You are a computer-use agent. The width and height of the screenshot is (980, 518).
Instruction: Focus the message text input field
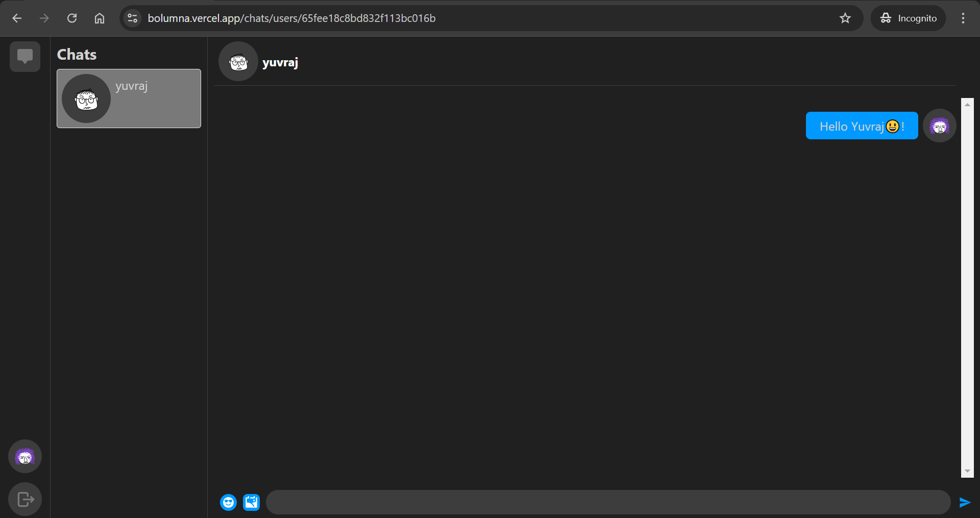coord(607,502)
